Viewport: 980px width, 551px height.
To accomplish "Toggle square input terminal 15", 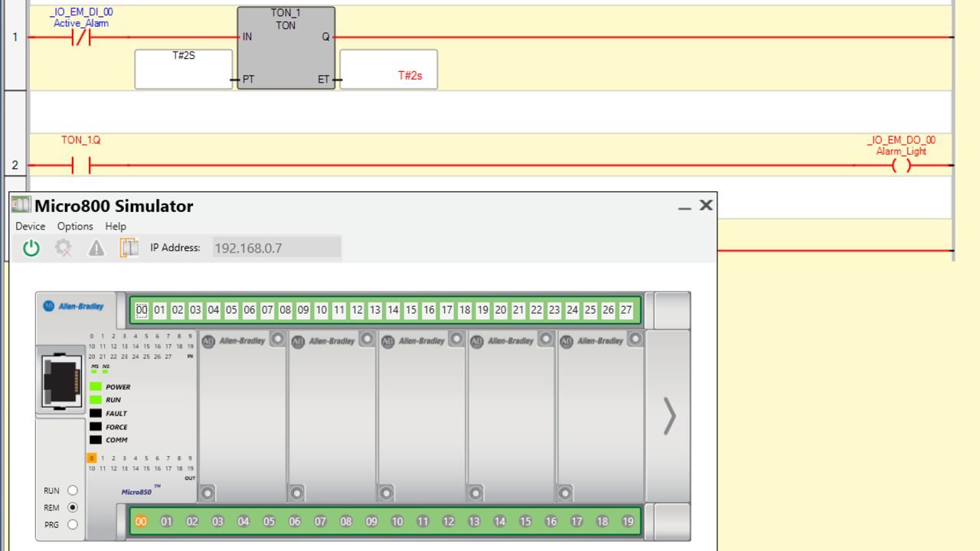I will pos(411,310).
